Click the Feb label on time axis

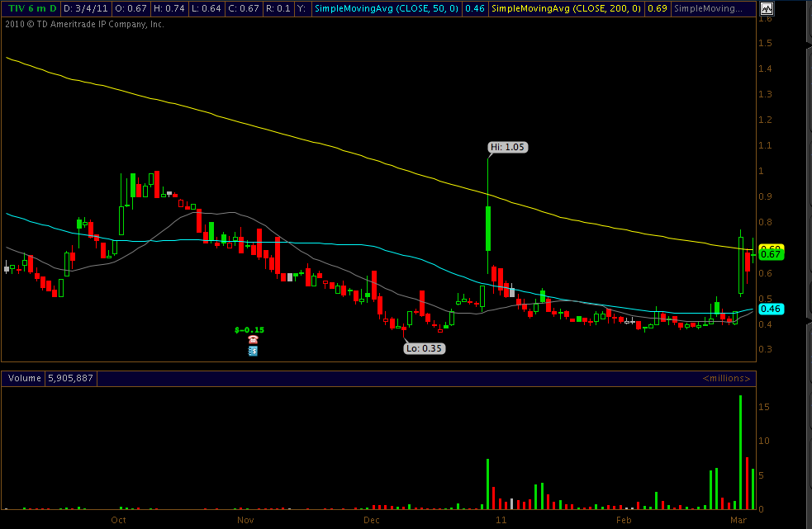(x=624, y=520)
